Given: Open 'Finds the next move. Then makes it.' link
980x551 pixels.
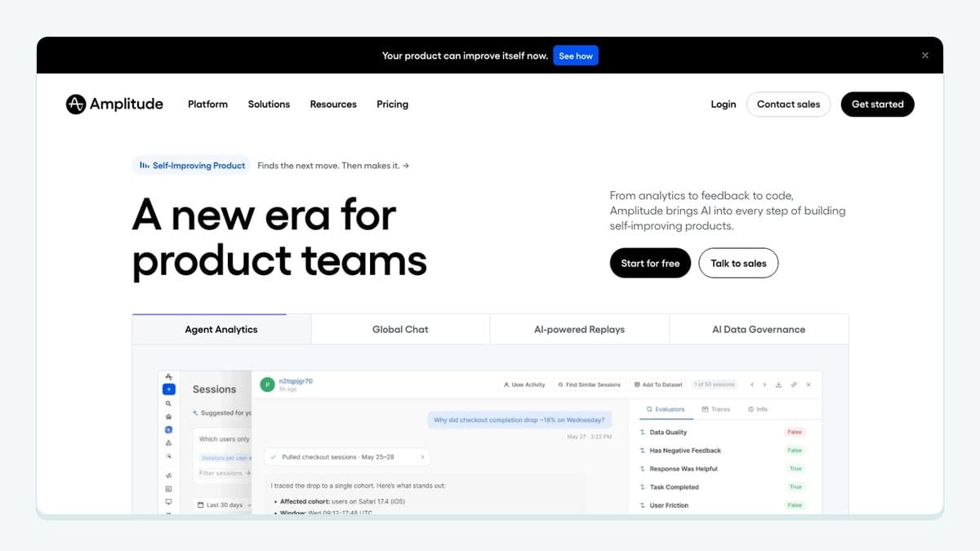Looking at the screenshot, I should click(x=333, y=166).
